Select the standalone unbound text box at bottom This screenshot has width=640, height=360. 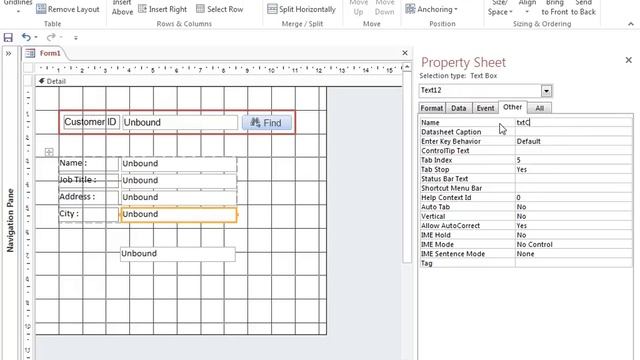[178, 254]
